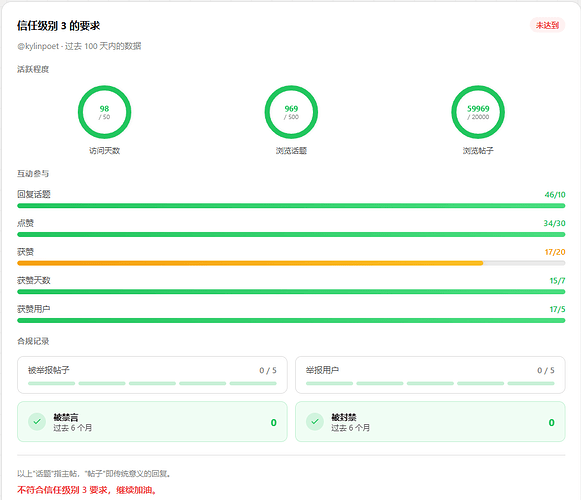Click the green checkmark icon beside 被封禁
581x500 pixels.
(x=315, y=422)
